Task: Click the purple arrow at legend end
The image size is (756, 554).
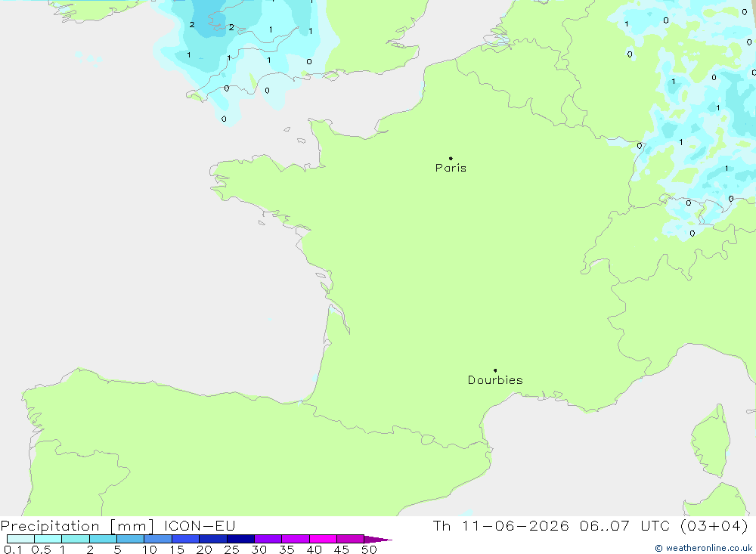Action: (378, 539)
